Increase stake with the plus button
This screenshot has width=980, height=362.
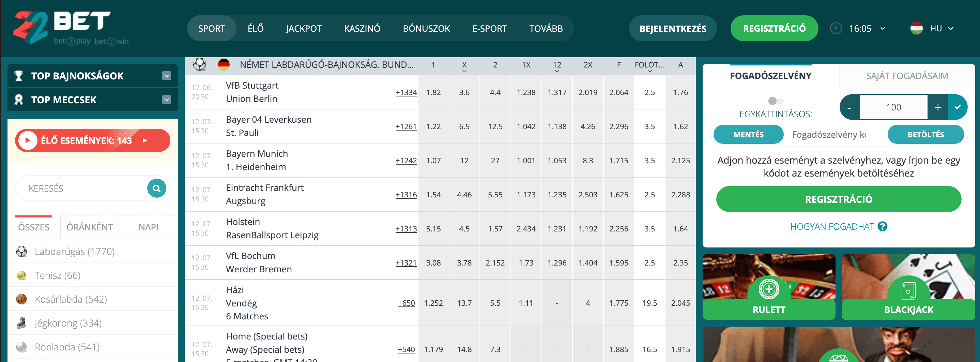(938, 107)
